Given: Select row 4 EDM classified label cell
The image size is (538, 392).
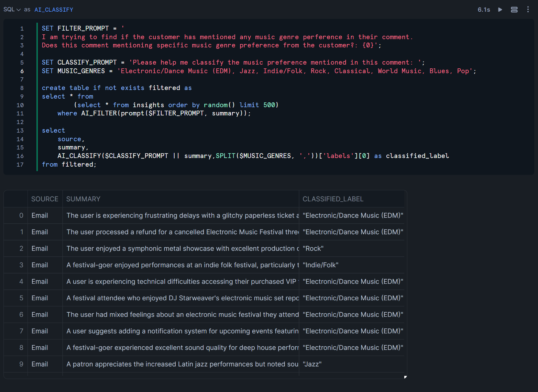Looking at the screenshot, I should click(353, 281).
